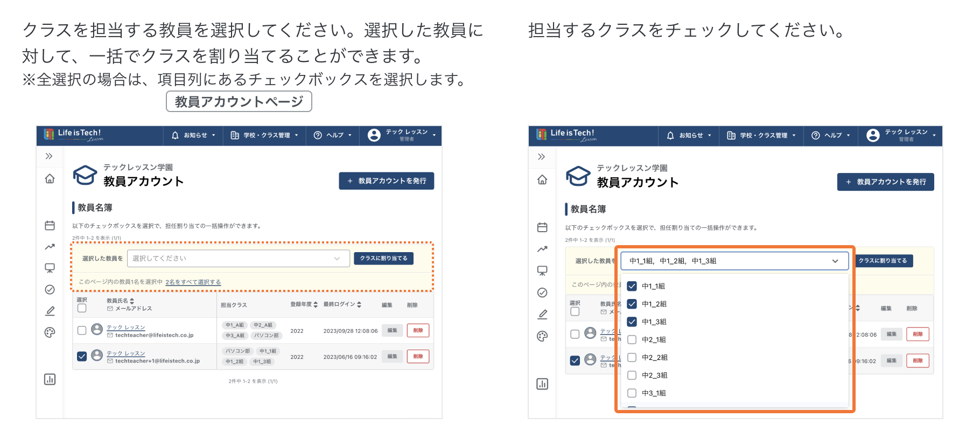Open the calendar icon in the left screenshot's sidebar
Screen dimensions: 980x445
[50, 226]
